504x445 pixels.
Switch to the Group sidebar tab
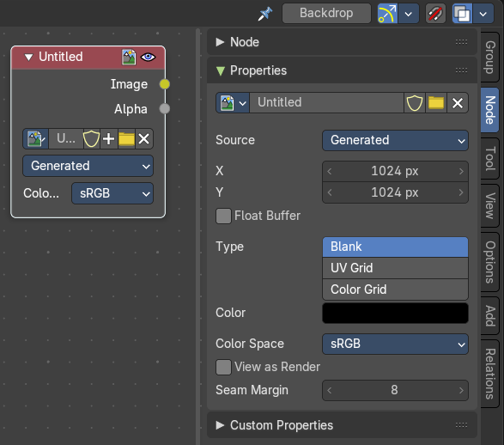[490, 58]
